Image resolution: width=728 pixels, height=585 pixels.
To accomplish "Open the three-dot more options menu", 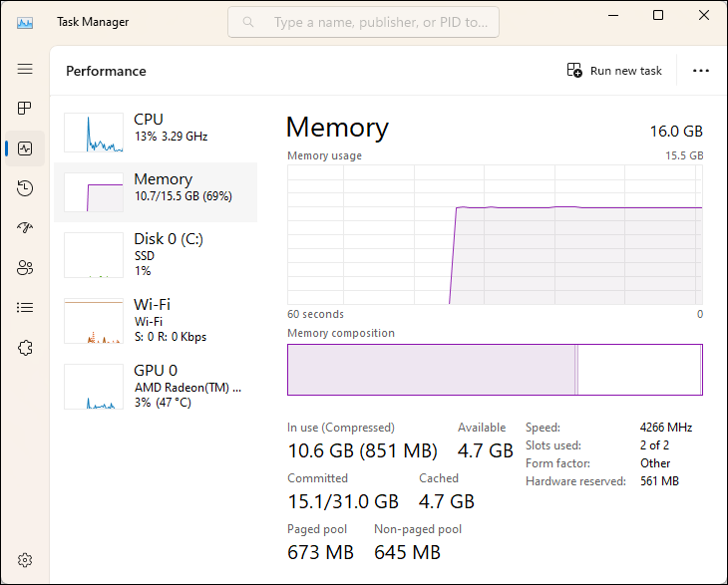I will pos(701,71).
